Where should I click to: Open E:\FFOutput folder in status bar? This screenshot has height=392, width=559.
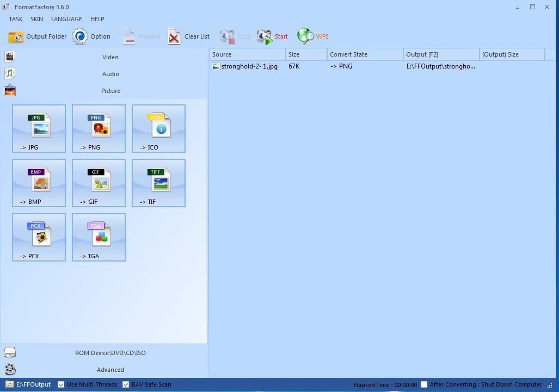coord(34,384)
